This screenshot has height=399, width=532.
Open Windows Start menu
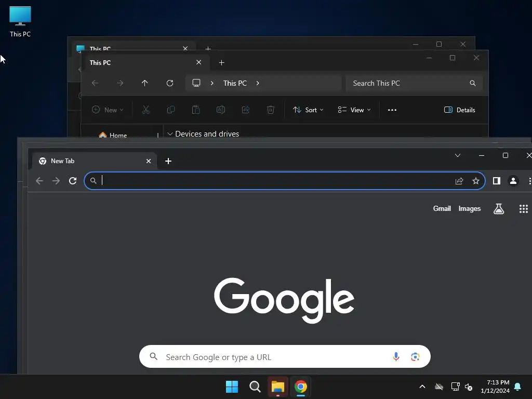tap(232, 387)
